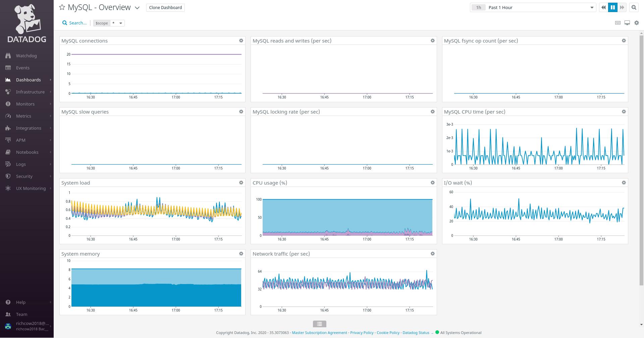Step the time range backward
Image resolution: width=644 pixels, height=338 pixels.
603,7
